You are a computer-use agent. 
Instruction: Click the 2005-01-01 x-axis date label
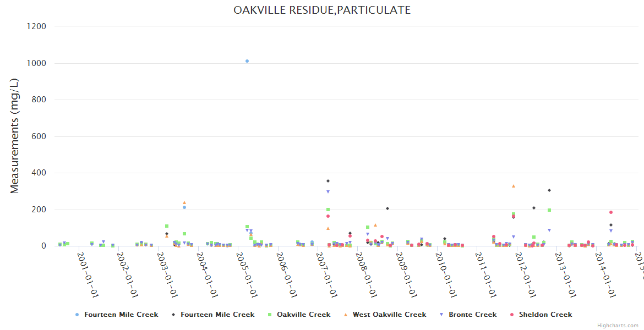(247, 275)
